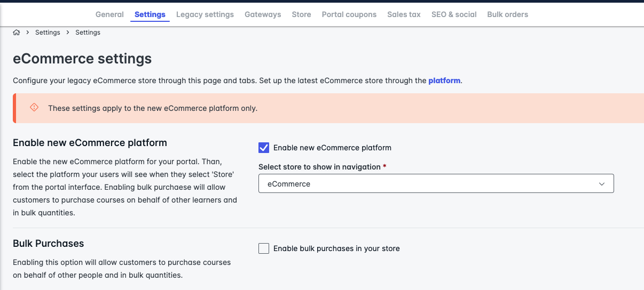Switch to the Sales tax tab

[x=404, y=14]
